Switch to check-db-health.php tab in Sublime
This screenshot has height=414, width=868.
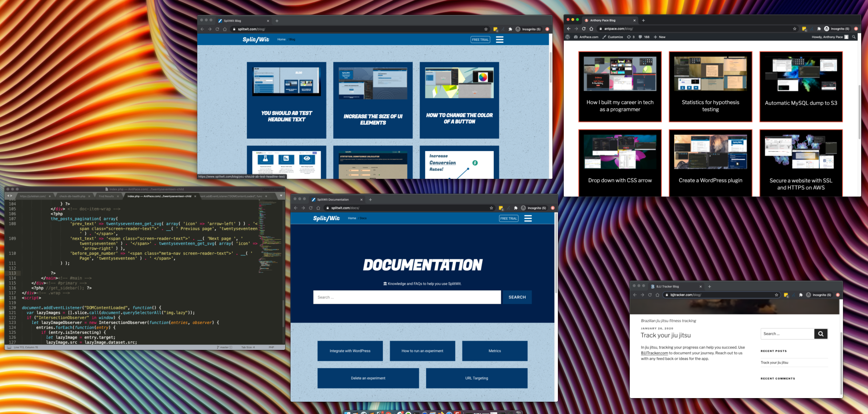[x=72, y=196]
